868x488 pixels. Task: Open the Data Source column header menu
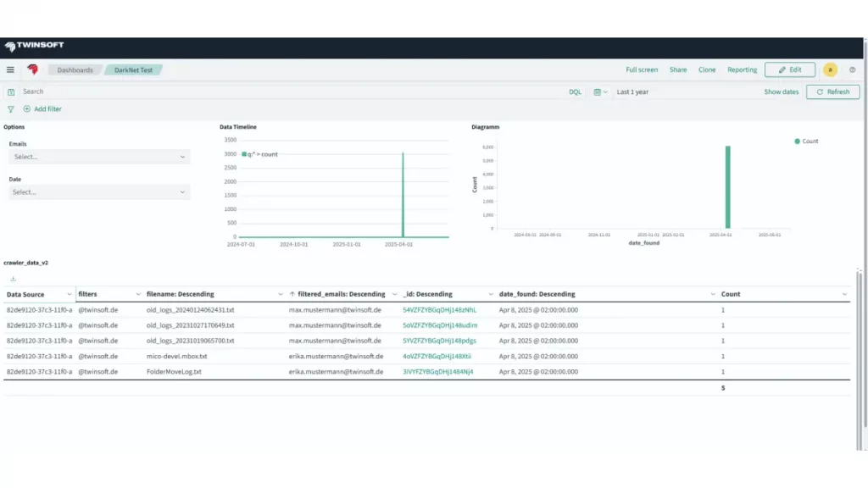[x=69, y=294]
